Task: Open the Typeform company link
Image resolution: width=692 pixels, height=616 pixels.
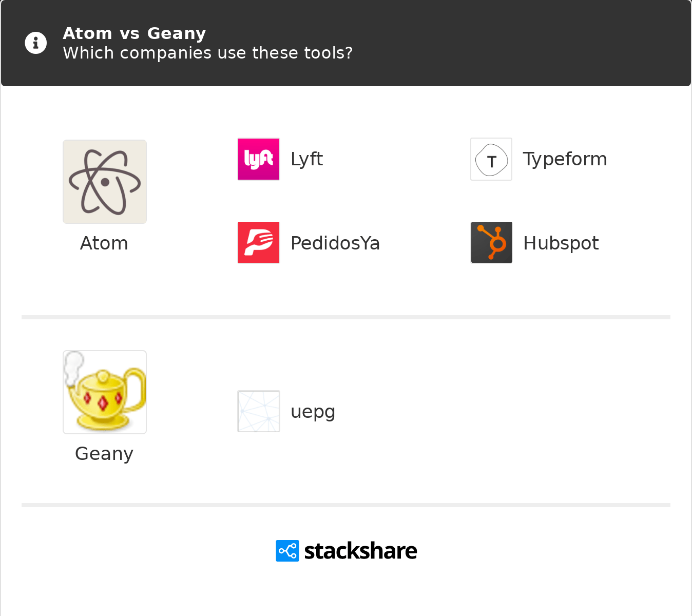Action: tap(565, 159)
